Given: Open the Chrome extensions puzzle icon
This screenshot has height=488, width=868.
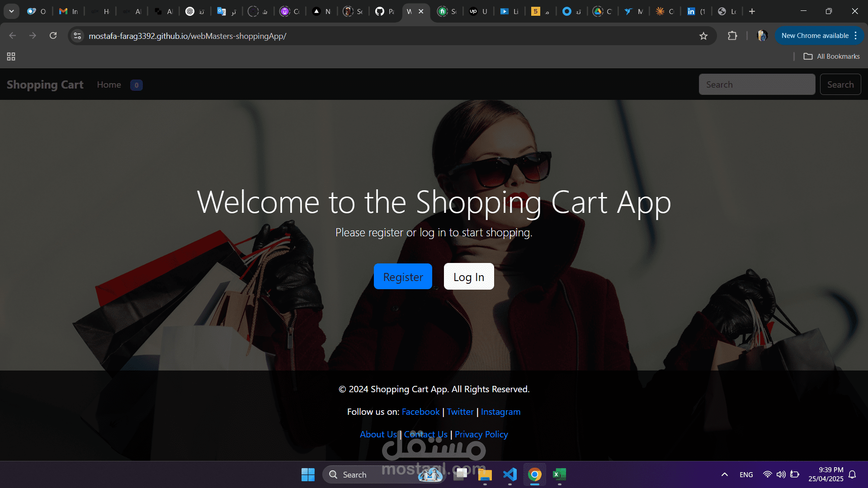Looking at the screenshot, I should pyautogui.click(x=732, y=36).
